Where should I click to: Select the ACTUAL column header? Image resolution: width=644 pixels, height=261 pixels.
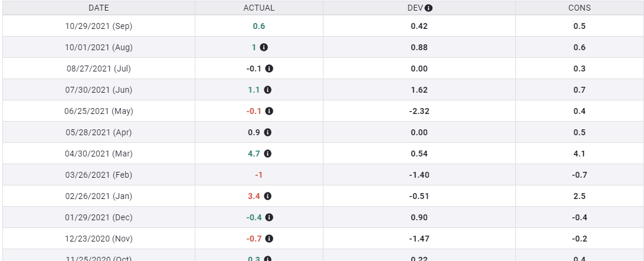[x=259, y=8]
